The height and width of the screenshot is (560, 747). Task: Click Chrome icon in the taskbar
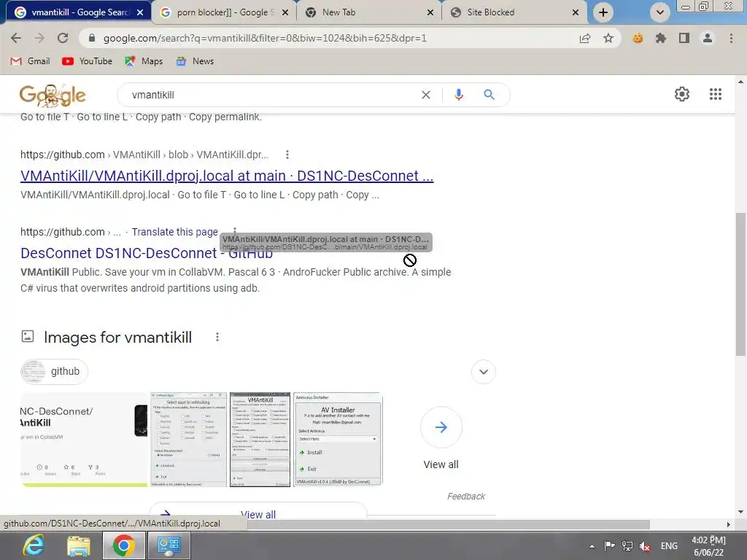pyautogui.click(x=123, y=545)
